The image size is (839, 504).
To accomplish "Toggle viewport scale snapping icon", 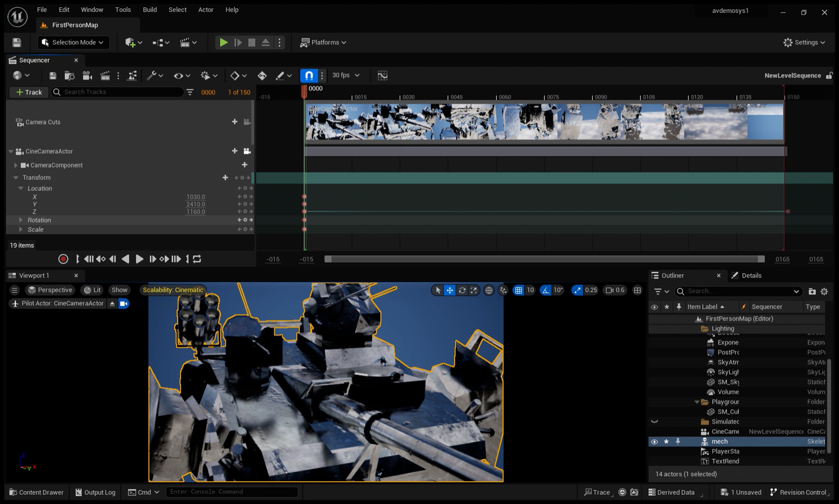I will tap(577, 290).
